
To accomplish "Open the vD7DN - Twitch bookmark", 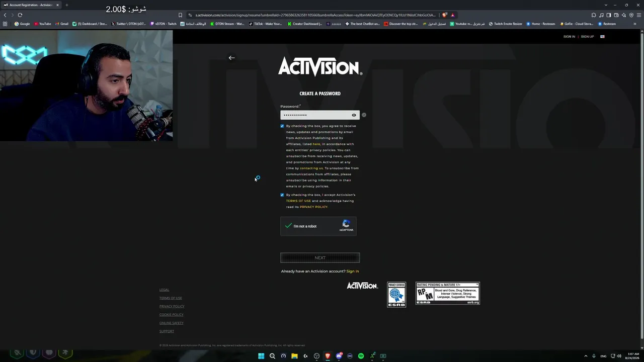I will pos(164,24).
